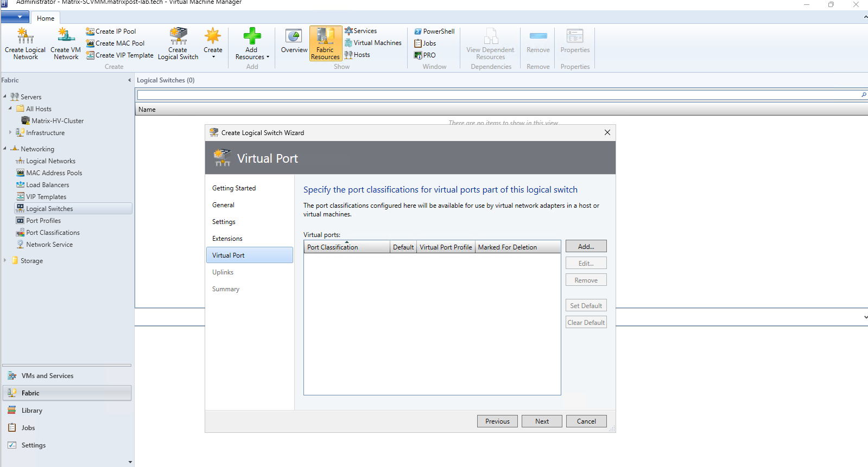
Task: Click the search magnifier icon
Action: pyautogui.click(x=864, y=95)
